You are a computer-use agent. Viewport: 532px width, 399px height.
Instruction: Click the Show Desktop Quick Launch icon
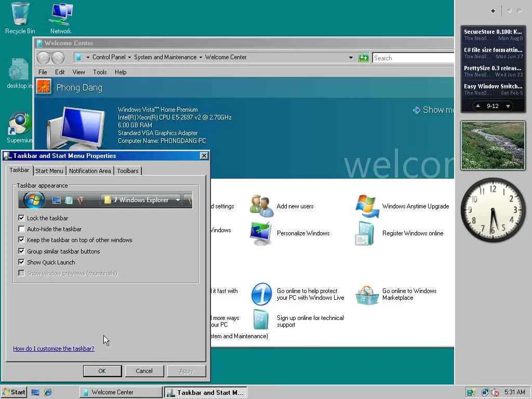pyautogui.click(x=35, y=392)
